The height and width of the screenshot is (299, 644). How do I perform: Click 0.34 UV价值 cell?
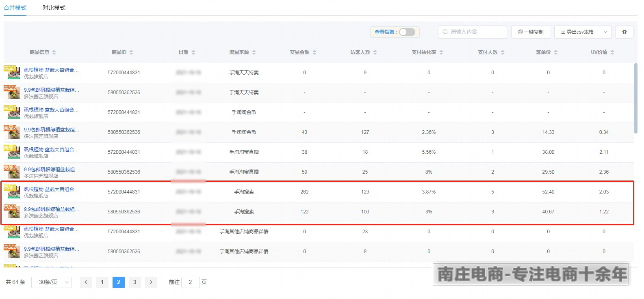click(604, 132)
